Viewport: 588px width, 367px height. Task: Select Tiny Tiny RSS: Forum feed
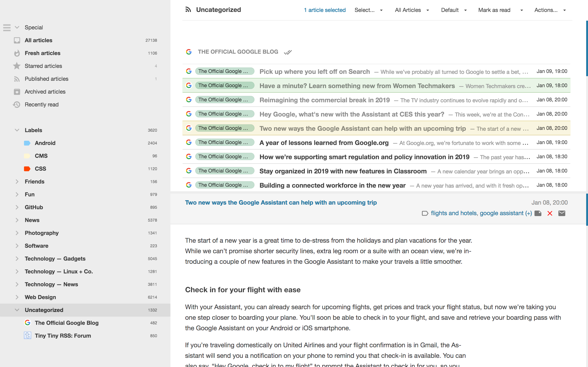pyautogui.click(x=63, y=336)
